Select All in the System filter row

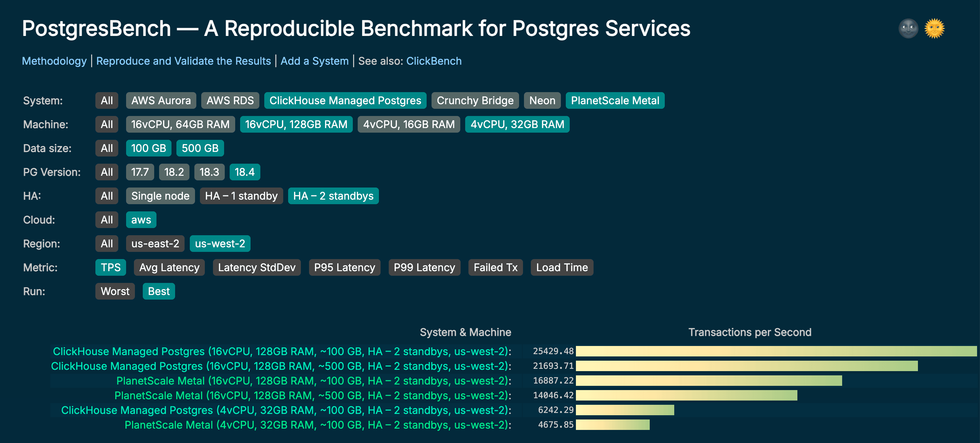coord(107,101)
